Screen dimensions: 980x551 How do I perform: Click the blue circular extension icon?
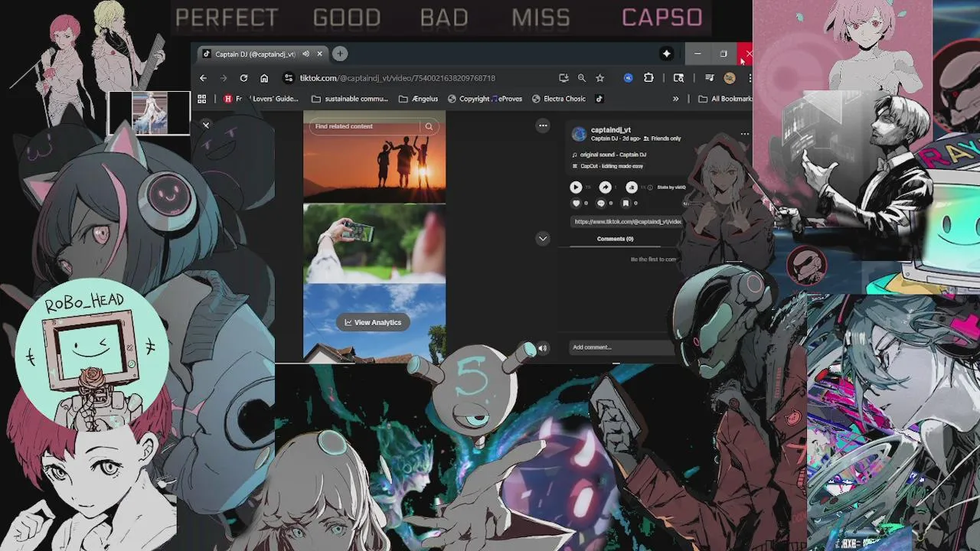[x=629, y=78]
